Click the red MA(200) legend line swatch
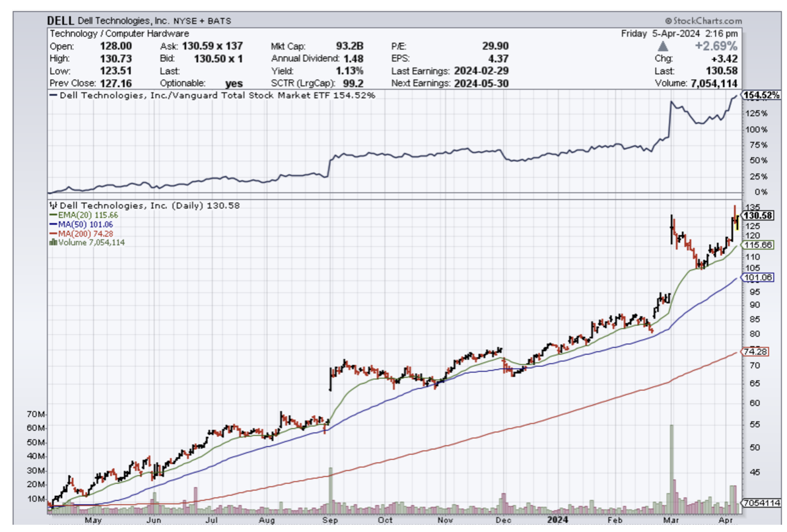The width and height of the screenshot is (787, 532). (53, 234)
